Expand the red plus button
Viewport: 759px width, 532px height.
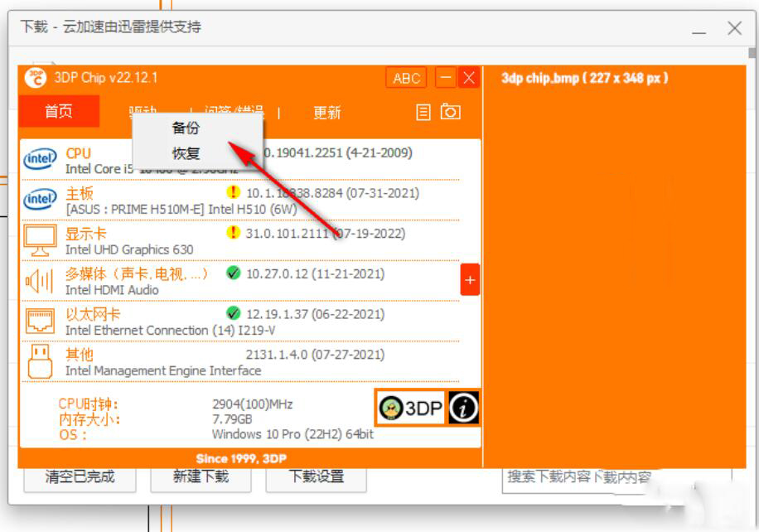pyautogui.click(x=470, y=281)
